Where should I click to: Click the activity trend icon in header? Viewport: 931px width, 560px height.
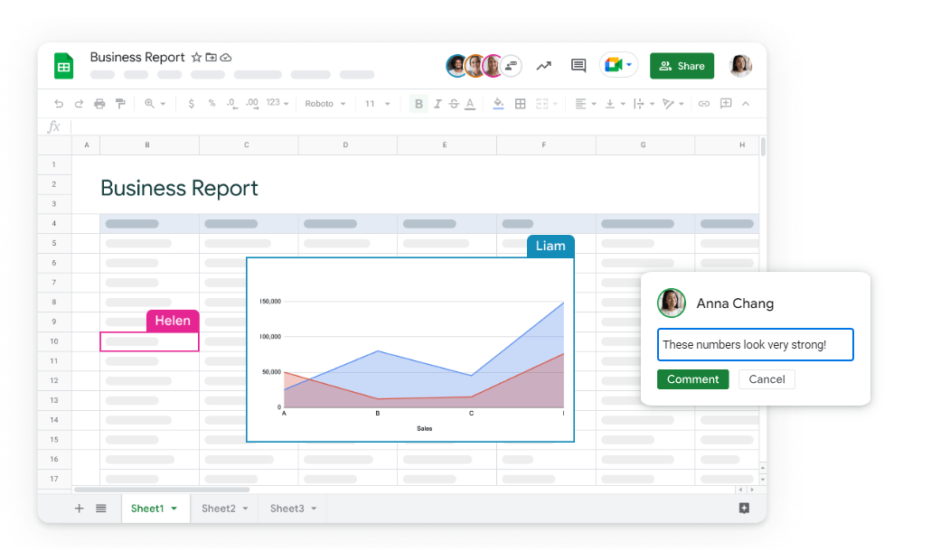click(543, 66)
